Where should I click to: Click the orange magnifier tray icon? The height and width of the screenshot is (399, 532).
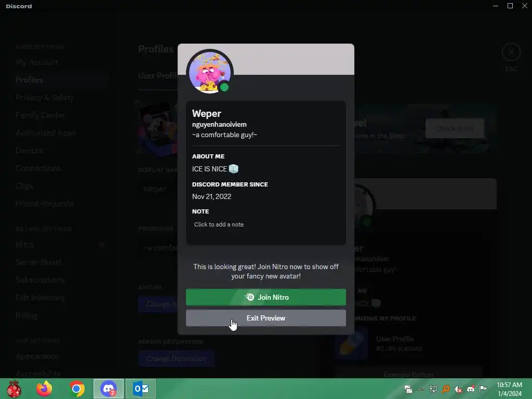tap(446, 389)
